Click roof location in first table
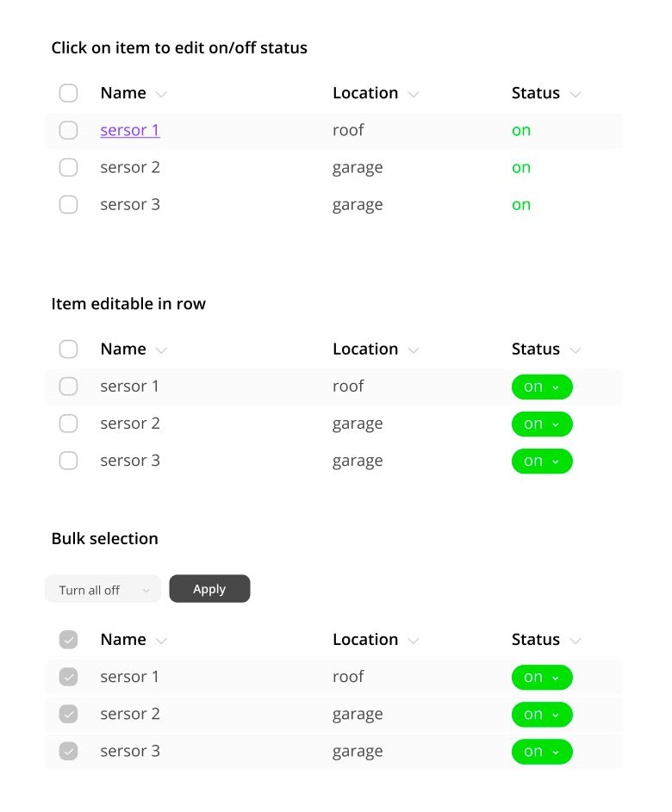The image size is (672, 812). (348, 130)
